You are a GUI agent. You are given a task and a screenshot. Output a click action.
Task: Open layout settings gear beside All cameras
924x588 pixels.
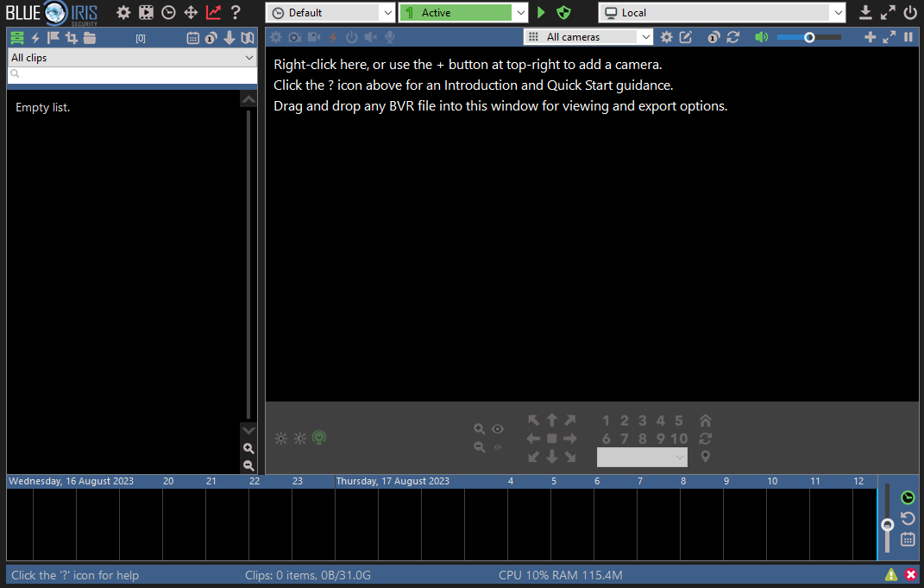pyautogui.click(x=667, y=37)
